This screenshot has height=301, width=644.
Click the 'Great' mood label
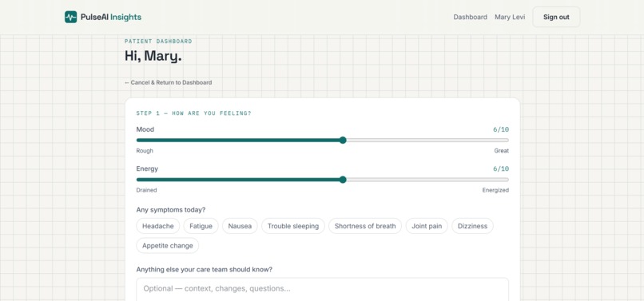pos(502,151)
